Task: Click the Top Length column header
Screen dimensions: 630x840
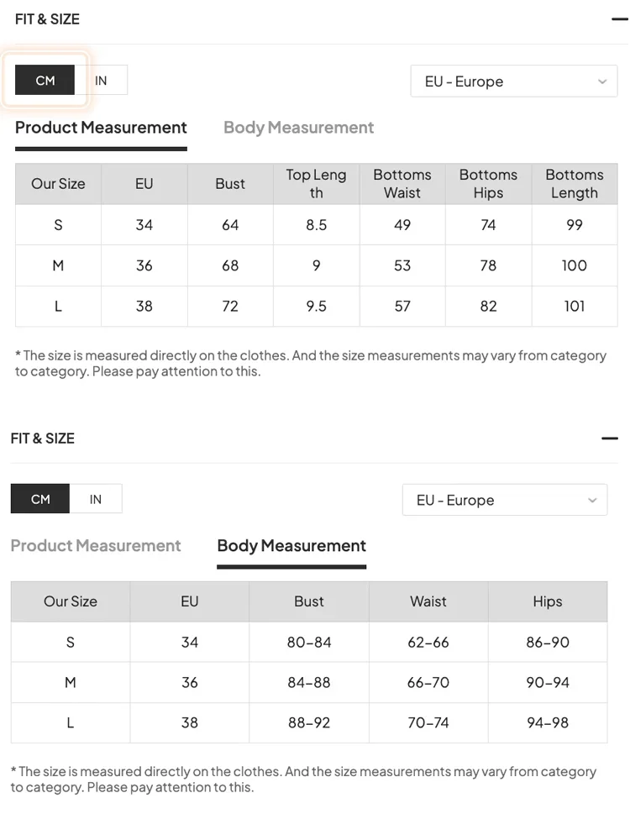Action: click(316, 183)
